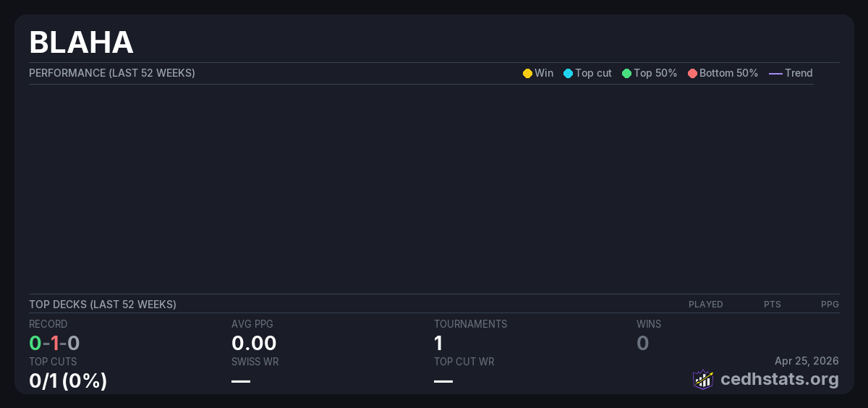Click the Apr 25, 2026 date
Viewport: 868px width, 408px height.
pos(807,360)
